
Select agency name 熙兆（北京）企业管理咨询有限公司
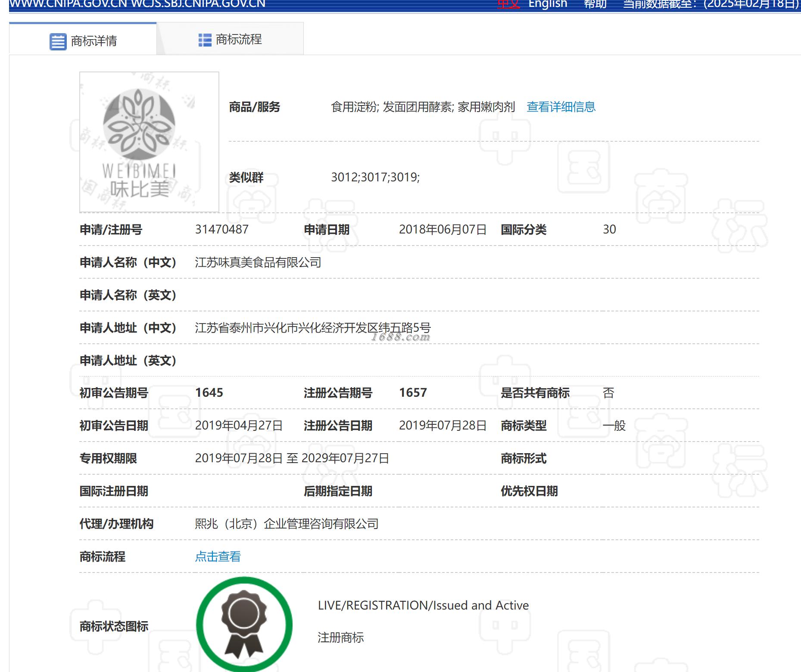pos(287,524)
